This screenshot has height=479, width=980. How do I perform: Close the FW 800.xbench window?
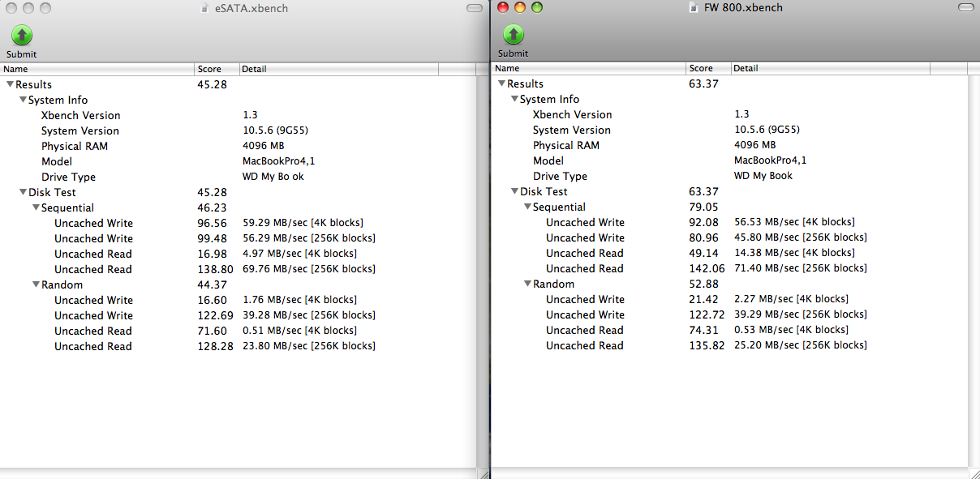pyautogui.click(x=502, y=7)
